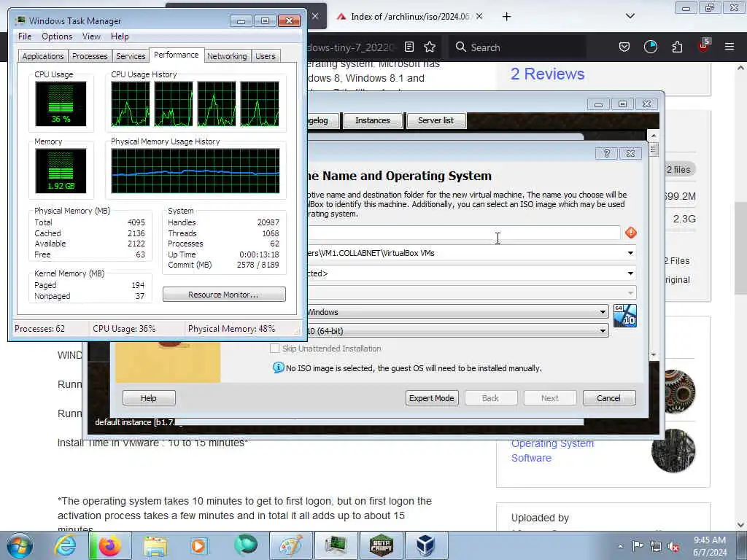The image size is (747, 560).
Task: Open the ISO image dropdown
Action: tap(630, 273)
